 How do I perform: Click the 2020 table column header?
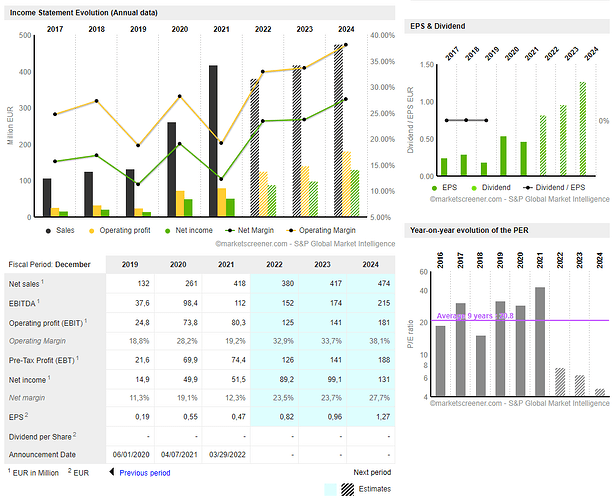(x=178, y=265)
